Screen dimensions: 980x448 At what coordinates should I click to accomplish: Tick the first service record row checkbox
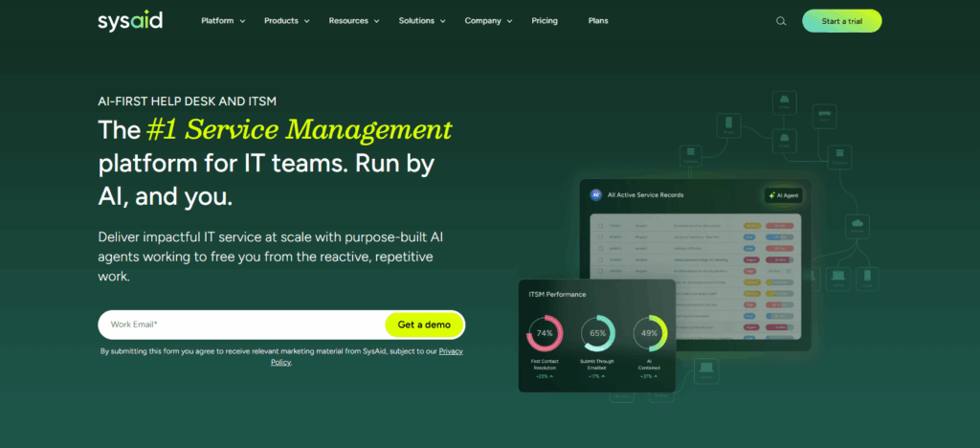[x=599, y=226]
